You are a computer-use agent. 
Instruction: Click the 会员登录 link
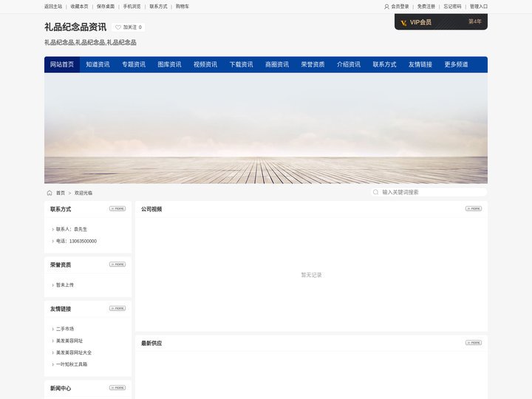point(400,7)
